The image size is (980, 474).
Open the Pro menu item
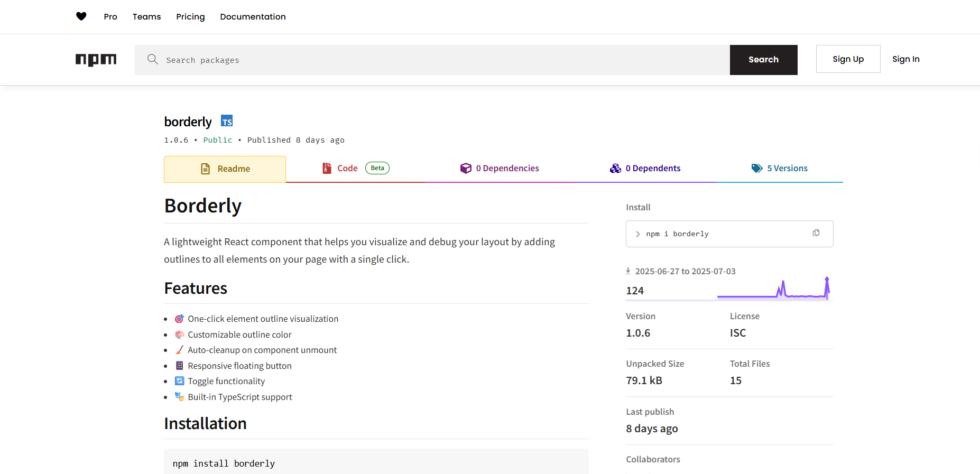click(x=110, y=17)
